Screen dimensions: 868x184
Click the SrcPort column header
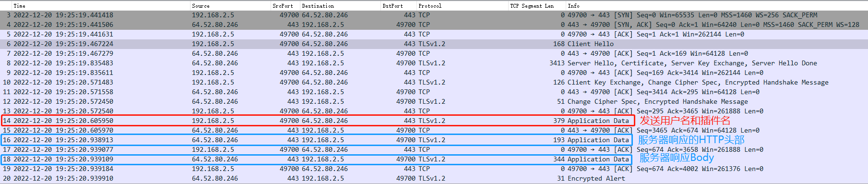point(283,6)
